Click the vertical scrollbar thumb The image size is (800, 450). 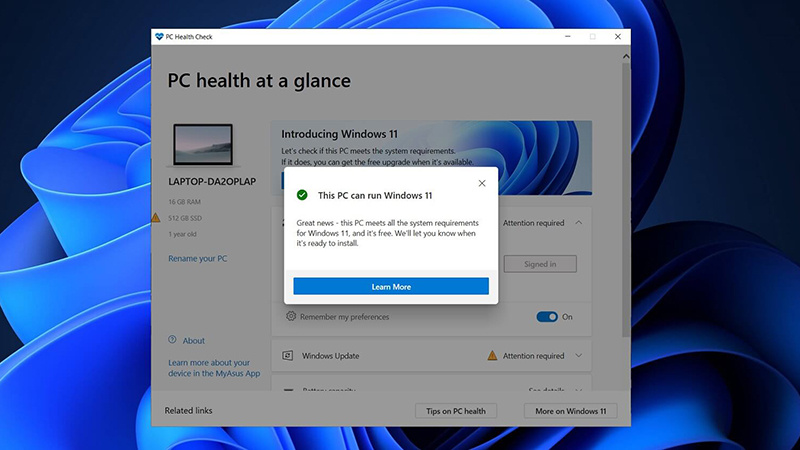(626, 200)
